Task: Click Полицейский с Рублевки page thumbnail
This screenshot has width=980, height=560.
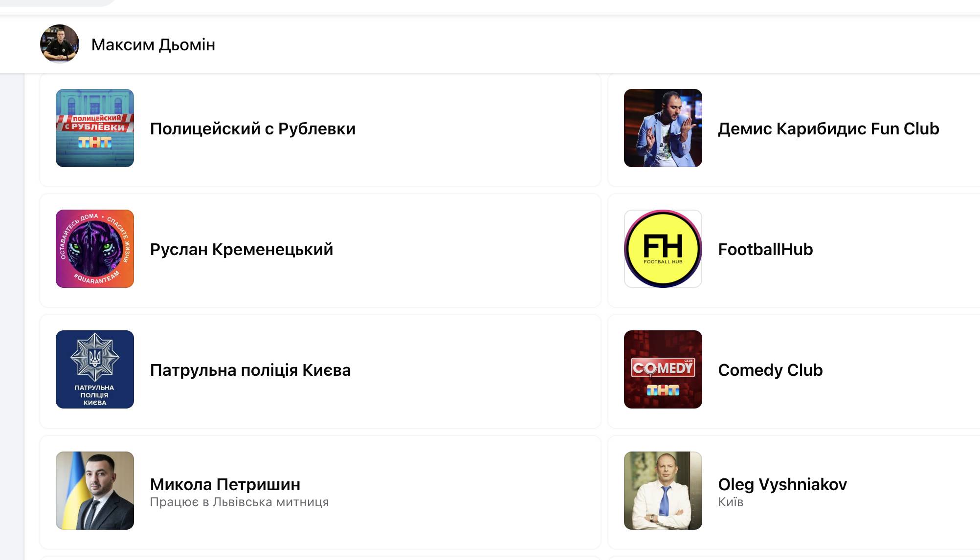Action: 95,128
